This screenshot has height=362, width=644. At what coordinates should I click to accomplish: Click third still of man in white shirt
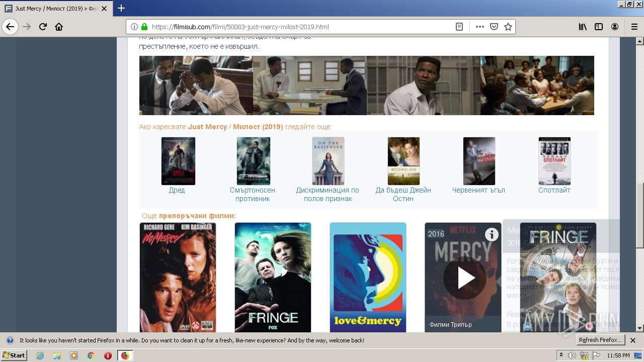pos(424,85)
